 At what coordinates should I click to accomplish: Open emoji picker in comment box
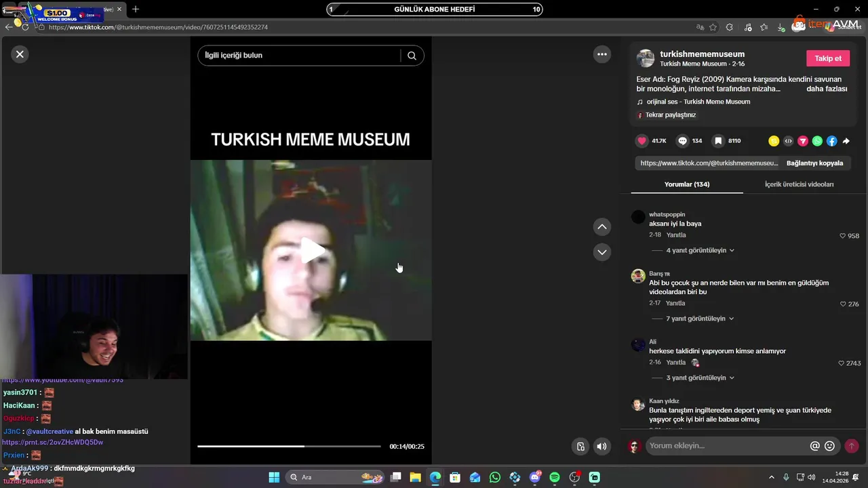coord(829,446)
